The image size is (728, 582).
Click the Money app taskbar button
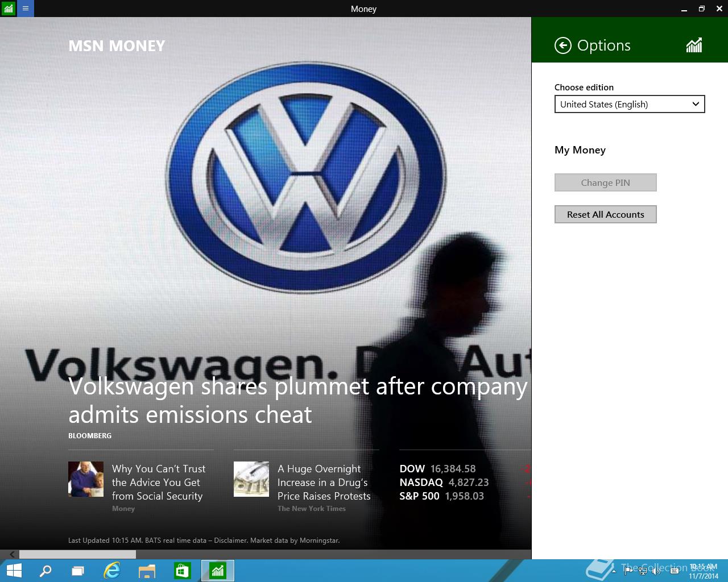pos(218,571)
